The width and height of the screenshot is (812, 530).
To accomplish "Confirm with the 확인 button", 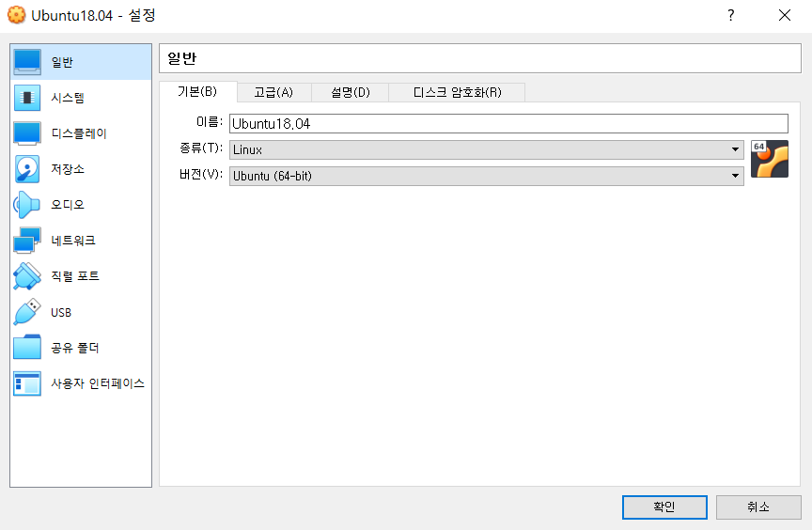I will [664, 507].
